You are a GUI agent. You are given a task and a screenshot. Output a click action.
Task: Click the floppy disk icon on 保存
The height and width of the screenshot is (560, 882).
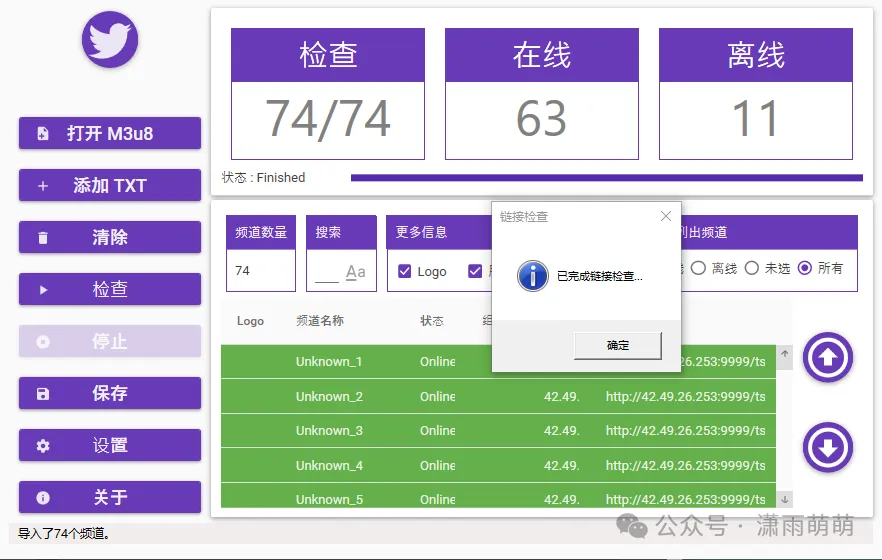pyautogui.click(x=43, y=394)
